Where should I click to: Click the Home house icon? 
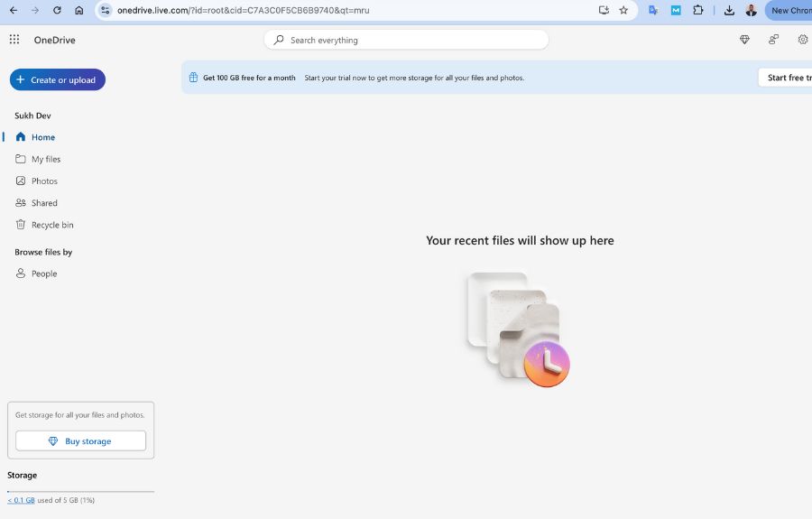(x=21, y=136)
